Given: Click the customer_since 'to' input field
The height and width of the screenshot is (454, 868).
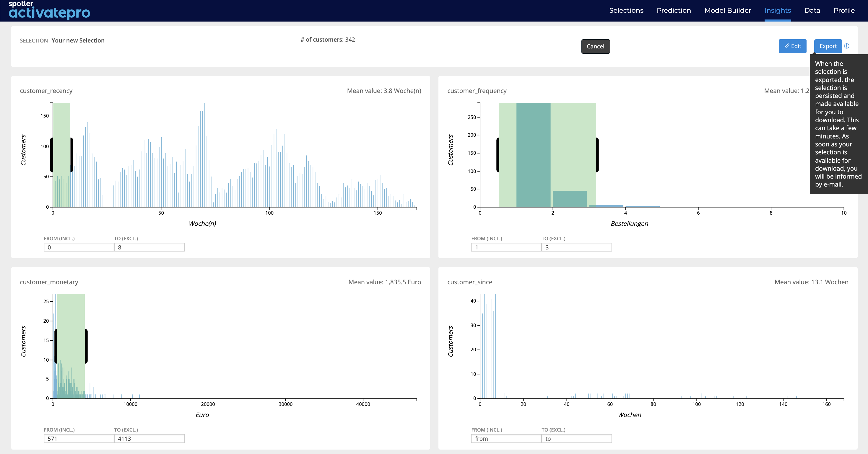Looking at the screenshot, I should pyautogui.click(x=576, y=439).
